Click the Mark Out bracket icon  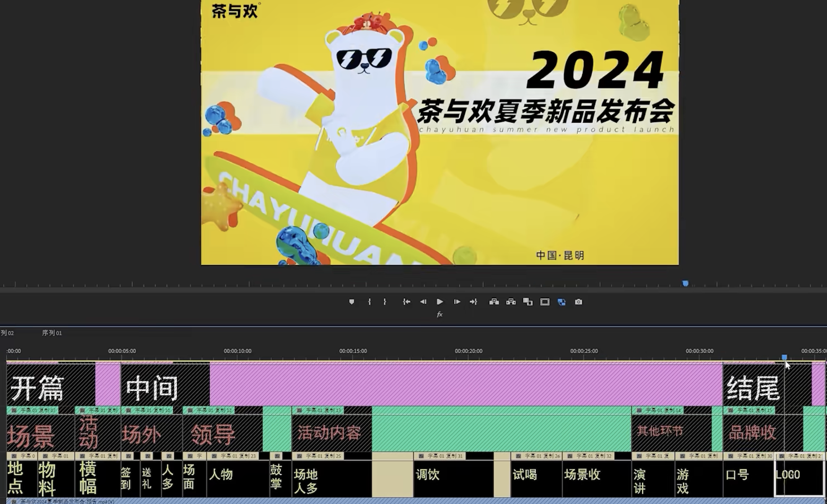point(385,302)
